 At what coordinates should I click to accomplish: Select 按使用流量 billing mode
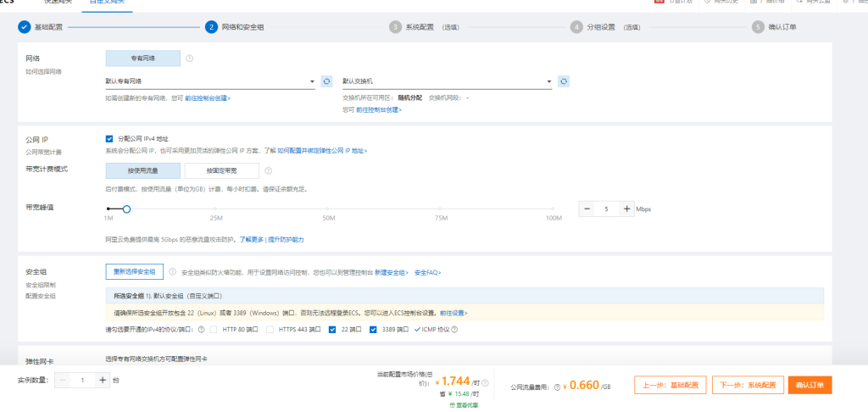142,170
